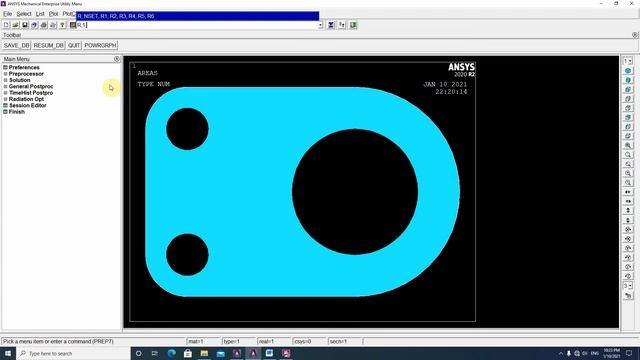640x360 pixels.
Task: Click the Image Capture printer icon
Action: click(x=44, y=25)
